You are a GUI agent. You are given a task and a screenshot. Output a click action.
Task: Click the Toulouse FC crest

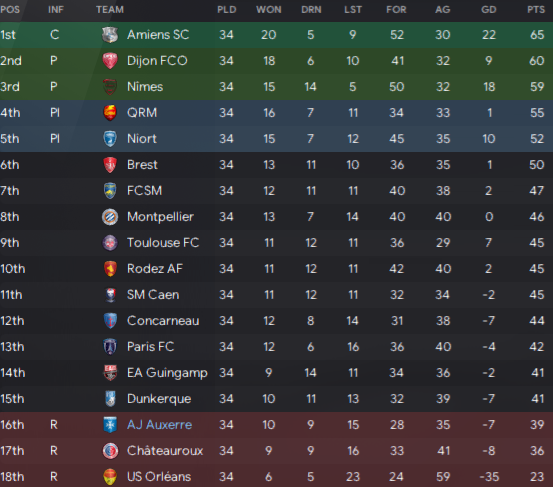point(110,243)
